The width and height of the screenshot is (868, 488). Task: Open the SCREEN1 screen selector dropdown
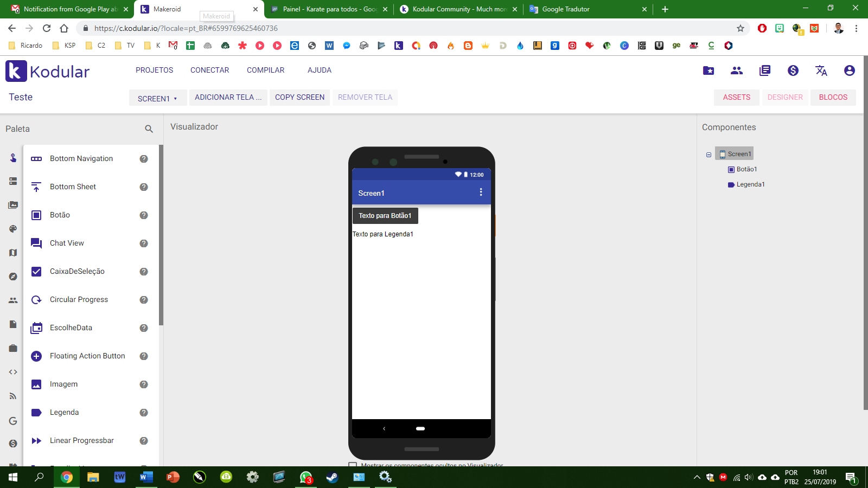(x=158, y=98)
